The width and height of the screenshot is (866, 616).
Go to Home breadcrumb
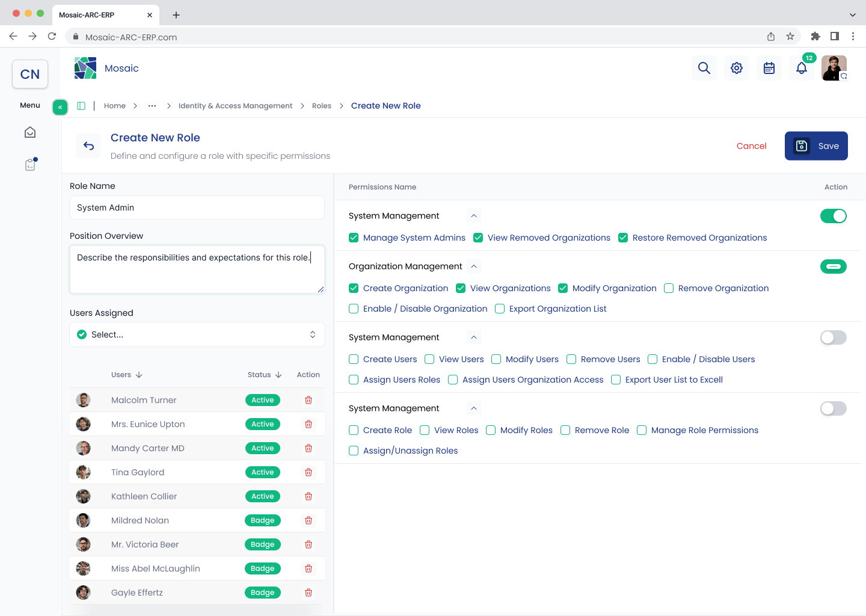tap(115, 106)
